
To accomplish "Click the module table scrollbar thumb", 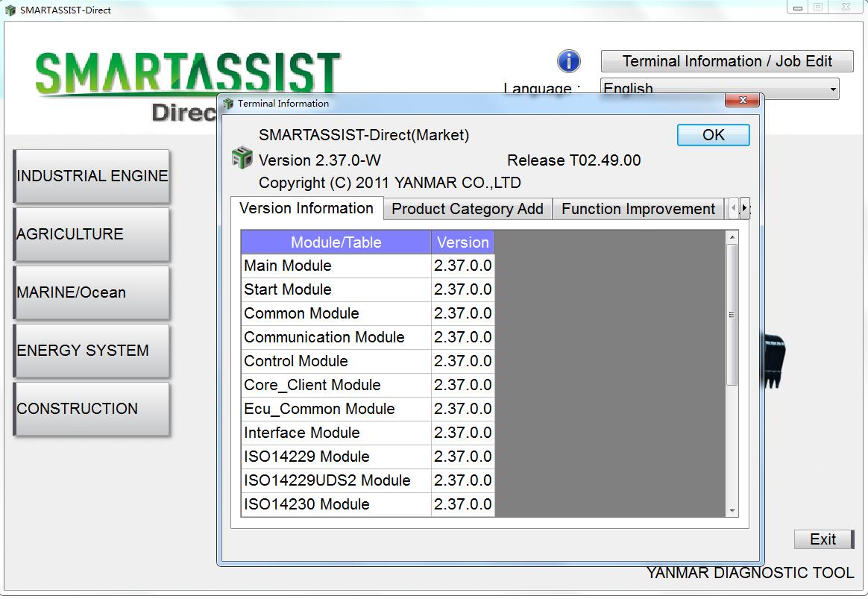I will pos(732,315).
